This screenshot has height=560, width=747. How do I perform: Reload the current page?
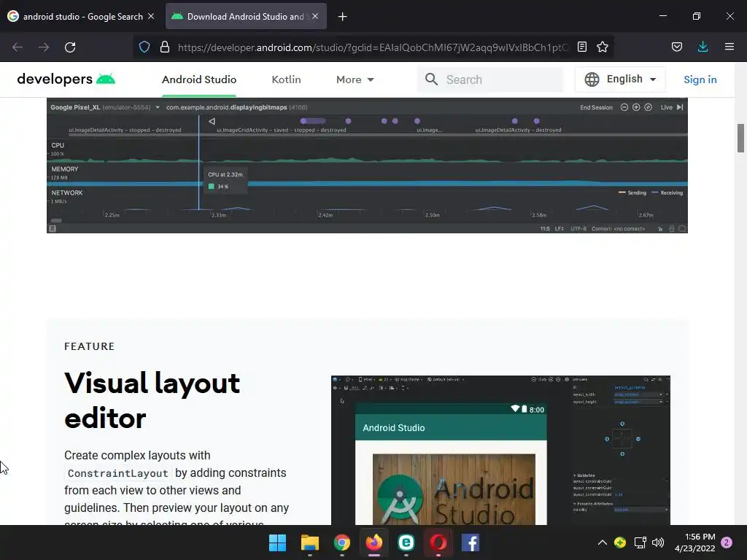coord(70,47)
